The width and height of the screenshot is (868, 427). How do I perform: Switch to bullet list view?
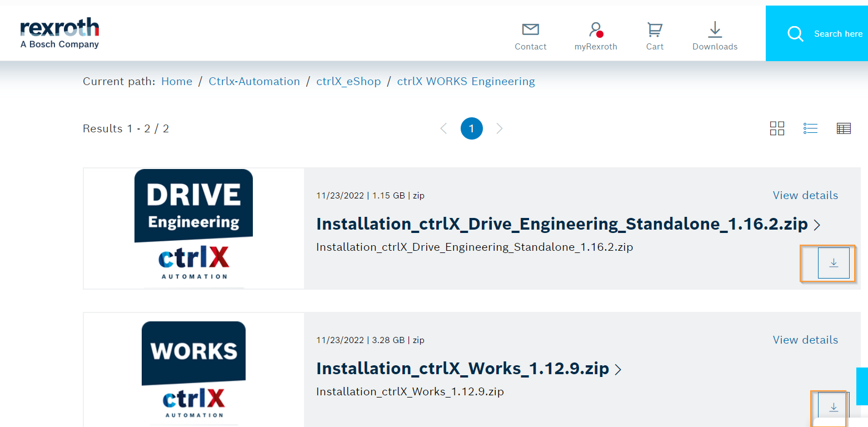(x=810, y=128)
